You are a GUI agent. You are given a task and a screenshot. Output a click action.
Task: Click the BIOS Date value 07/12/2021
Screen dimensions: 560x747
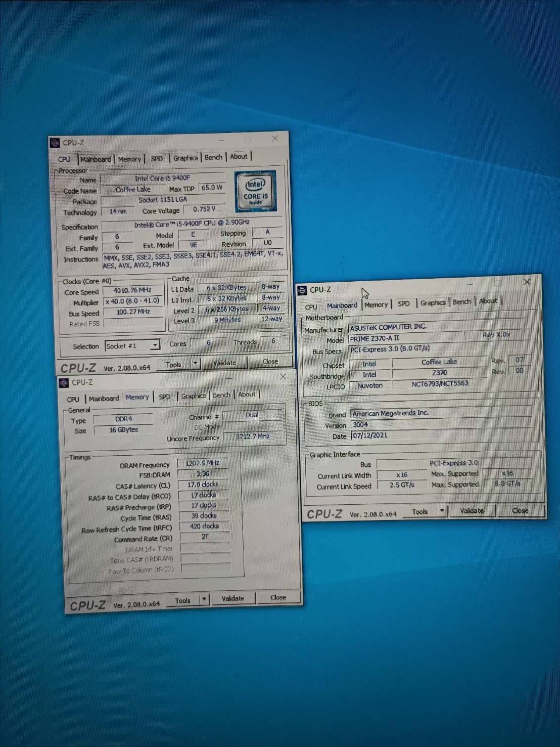pyautogui.click(x=441, y=435)
